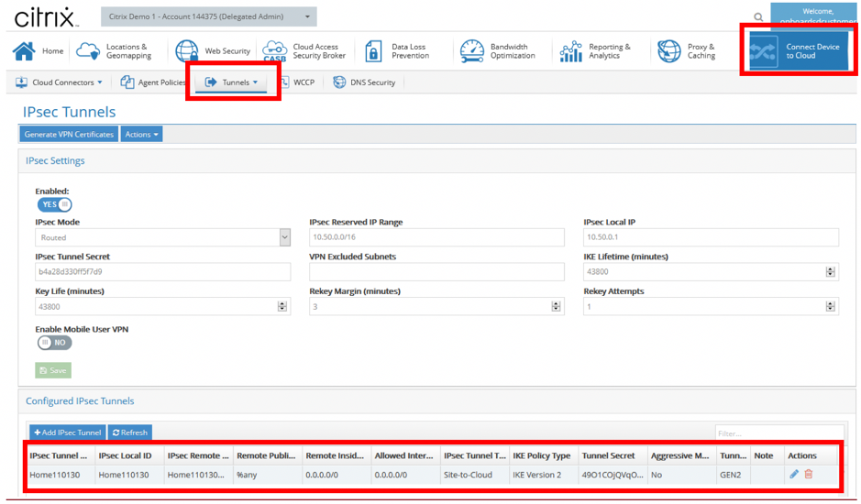861x504 pixels.
Task: Select the IKE Version 2 cell
Action: point(544,475)
